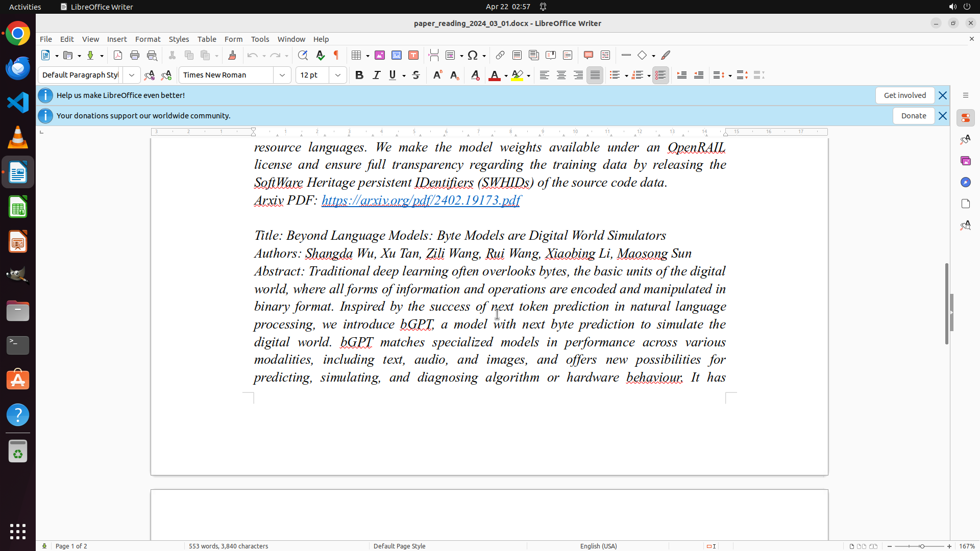Open the Navigator sidebar panel
The width and height of the screenshot is (980, 551).
click(965, 182)
